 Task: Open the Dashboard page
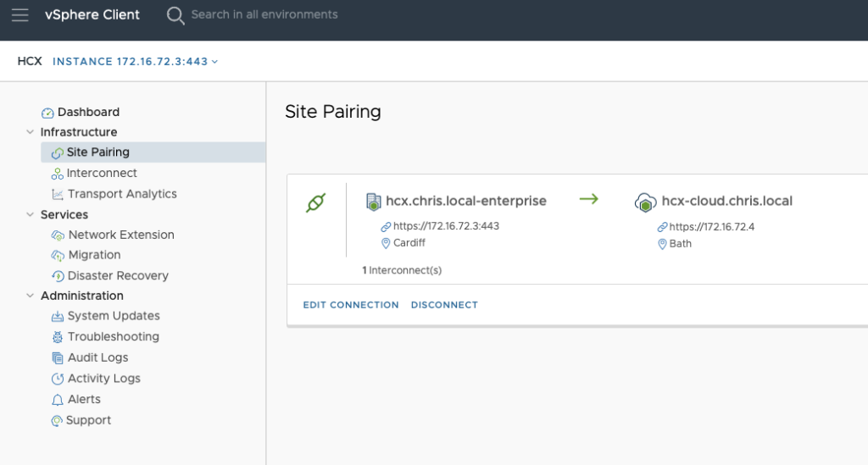click(88, 112)
